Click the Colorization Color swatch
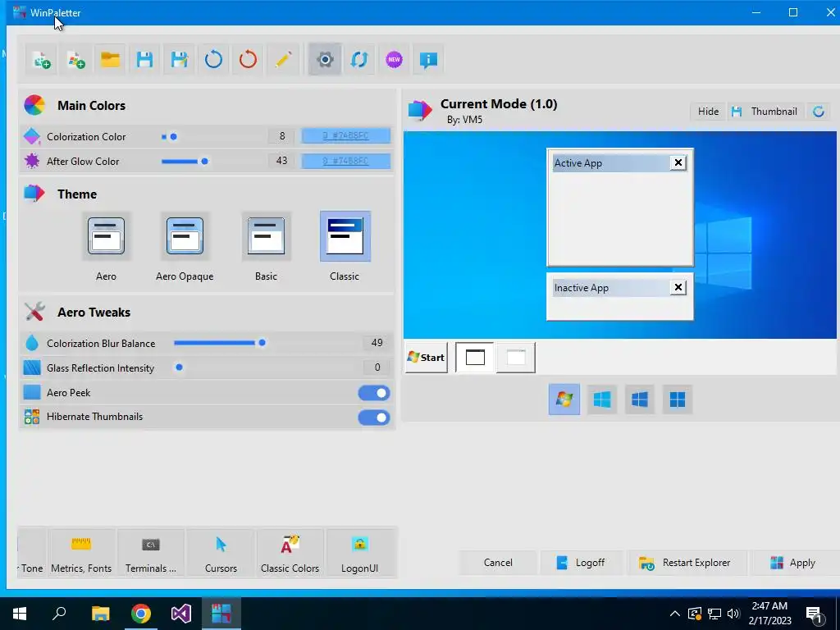The height and width of the screenshot is (630, 840). [346, 136]
